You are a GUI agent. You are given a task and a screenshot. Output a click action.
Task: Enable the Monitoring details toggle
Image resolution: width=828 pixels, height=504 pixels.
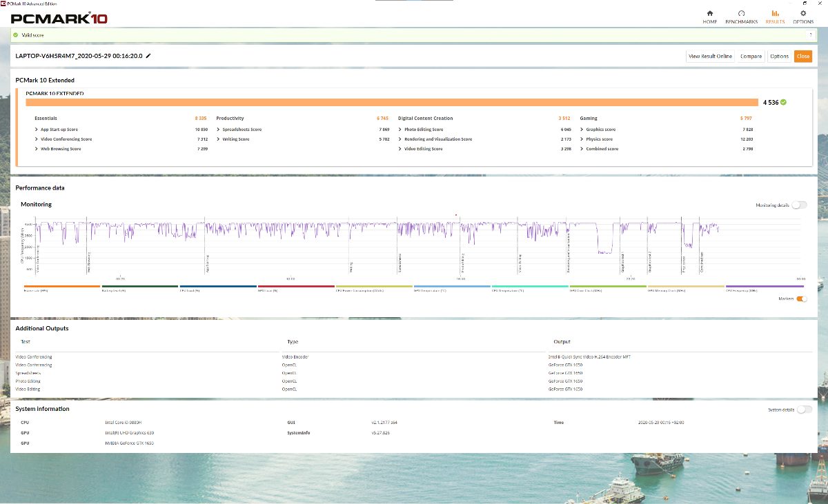pyautogui.click(x=798, y=205)
